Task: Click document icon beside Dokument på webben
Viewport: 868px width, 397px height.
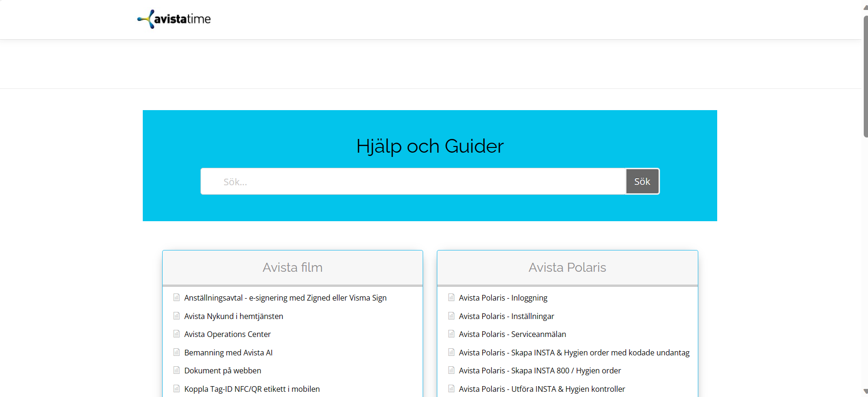Action: click(176, 370)
